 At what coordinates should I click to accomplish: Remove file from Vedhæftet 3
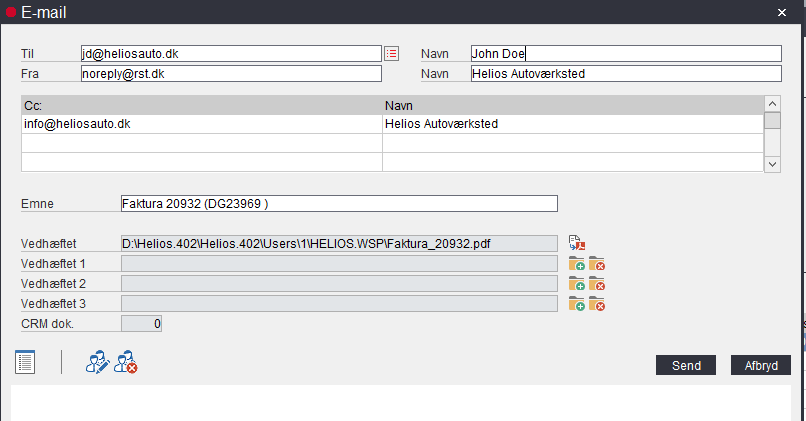597,304
